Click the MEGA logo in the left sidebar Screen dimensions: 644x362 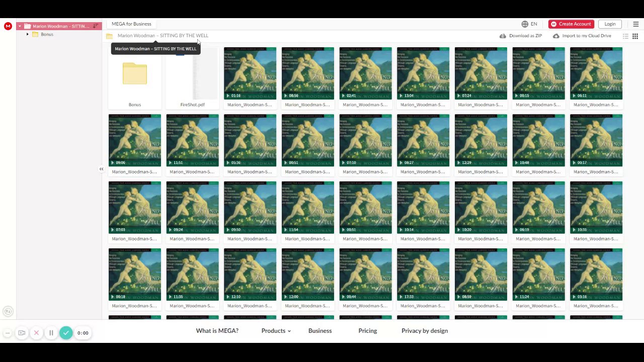coord(8,26)
